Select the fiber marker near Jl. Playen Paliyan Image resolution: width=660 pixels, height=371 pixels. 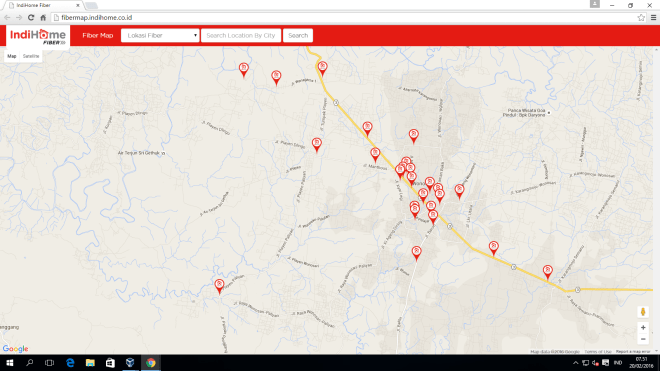point(219,286)
